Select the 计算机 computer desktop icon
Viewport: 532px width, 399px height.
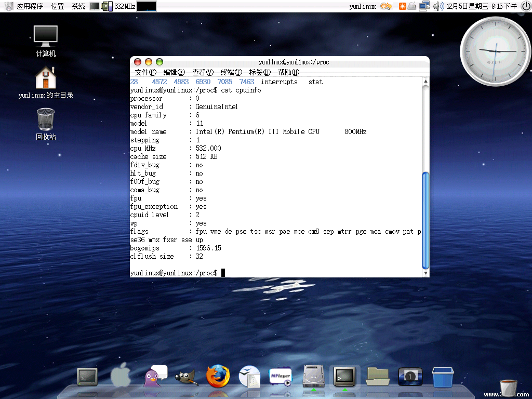click(x=46, y=41)
